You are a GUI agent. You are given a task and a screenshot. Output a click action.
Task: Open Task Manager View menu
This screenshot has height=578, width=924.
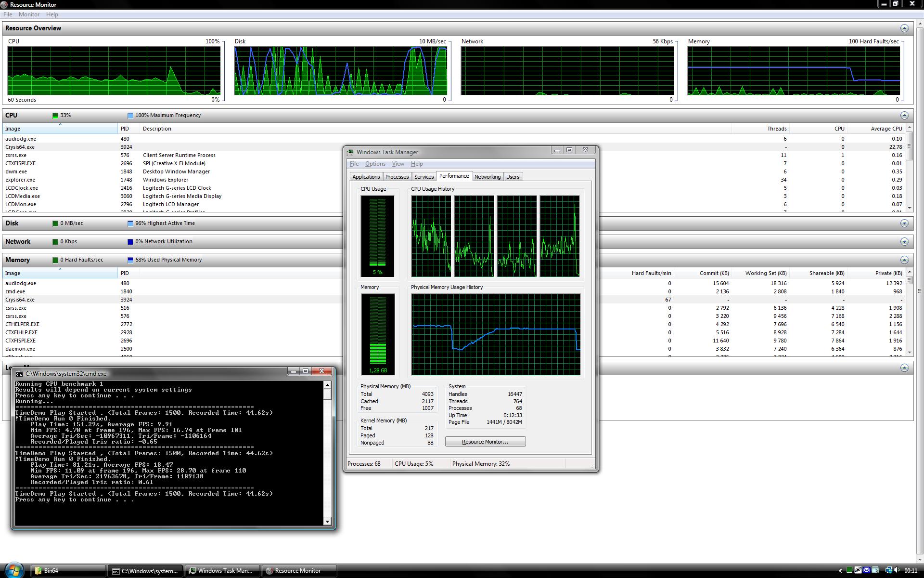(398, 164)
